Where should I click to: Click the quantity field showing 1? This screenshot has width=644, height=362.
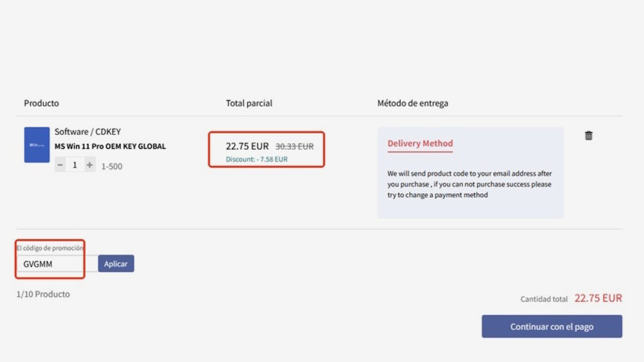pyautogui.click(x=75, y=165)
